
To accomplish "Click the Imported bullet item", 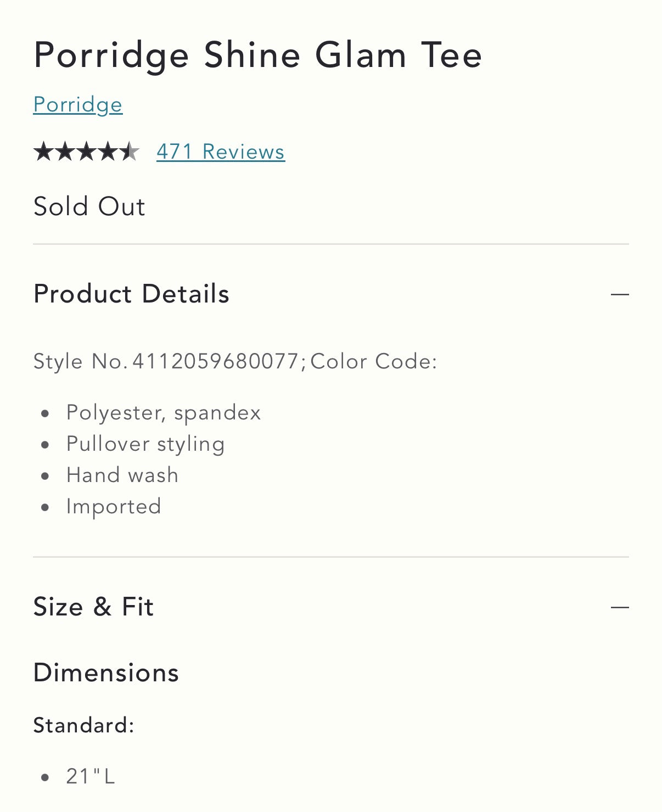I will [x=114, y=506].
